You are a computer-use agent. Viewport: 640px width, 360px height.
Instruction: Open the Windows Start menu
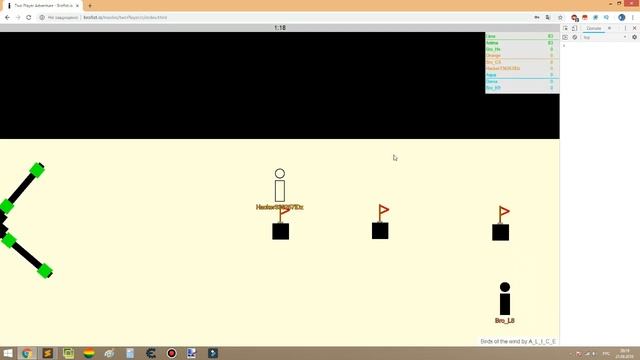click(8, 353)
